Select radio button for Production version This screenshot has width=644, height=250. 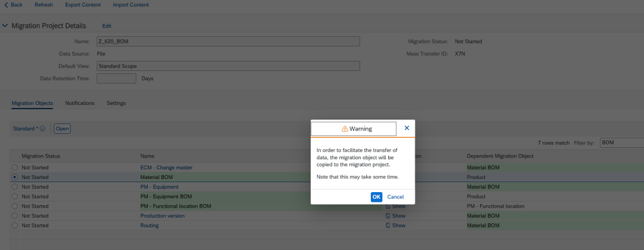[x=15, y=215]
